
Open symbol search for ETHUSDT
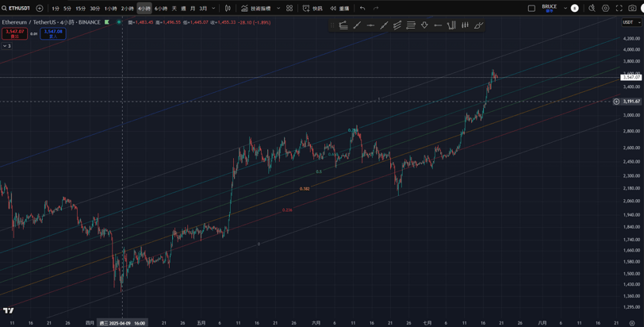pyautogui.click(x=17, y=8)
